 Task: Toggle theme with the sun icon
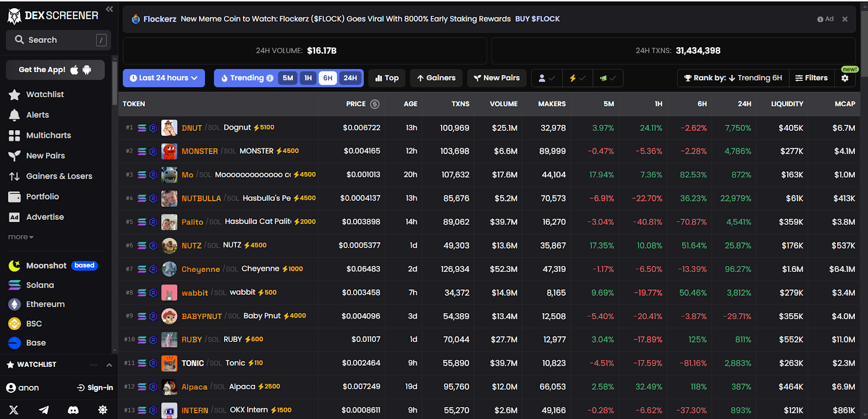pos(103,410)
